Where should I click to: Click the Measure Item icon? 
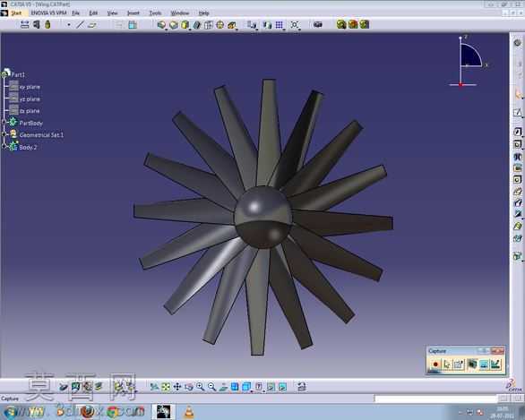pos(36,24)
